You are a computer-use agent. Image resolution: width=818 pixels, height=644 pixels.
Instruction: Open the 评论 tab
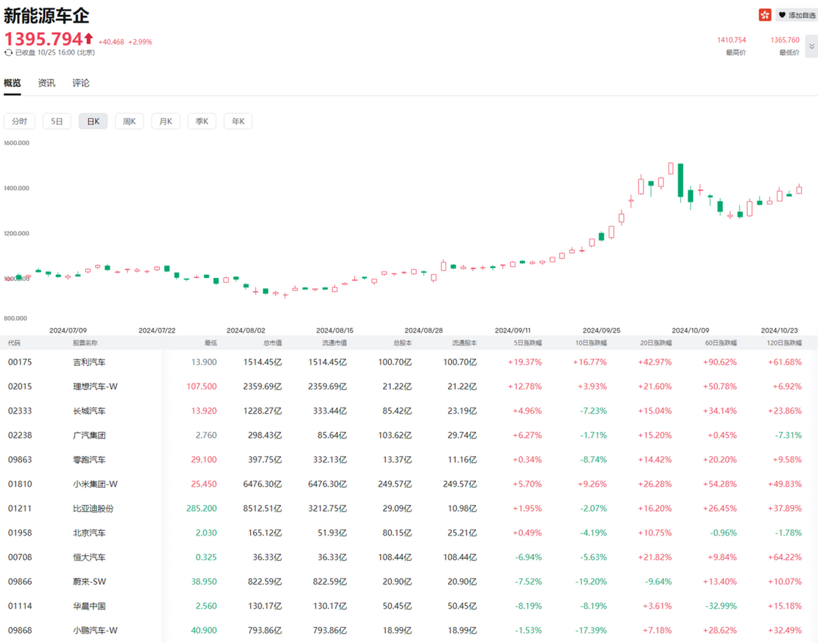click(81, 83)
